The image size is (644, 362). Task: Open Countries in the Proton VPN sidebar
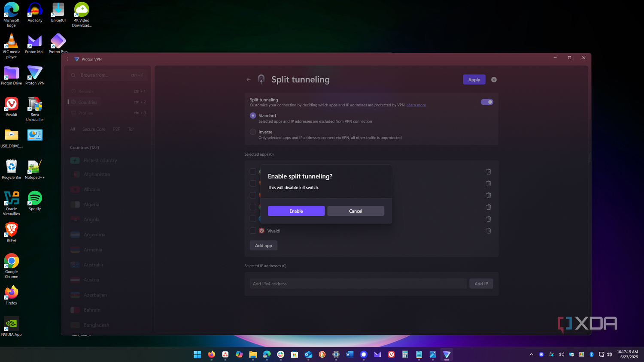coord(107,102)
